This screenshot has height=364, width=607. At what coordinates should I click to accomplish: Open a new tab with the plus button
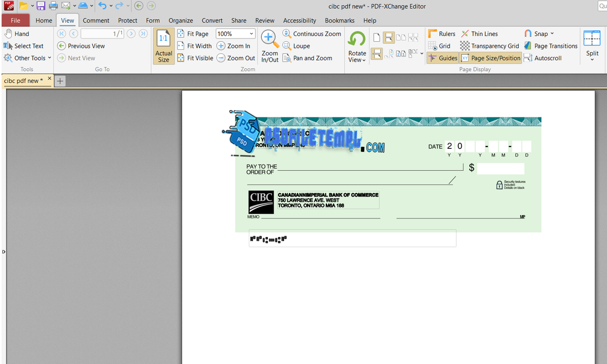[x=60, y=81]
